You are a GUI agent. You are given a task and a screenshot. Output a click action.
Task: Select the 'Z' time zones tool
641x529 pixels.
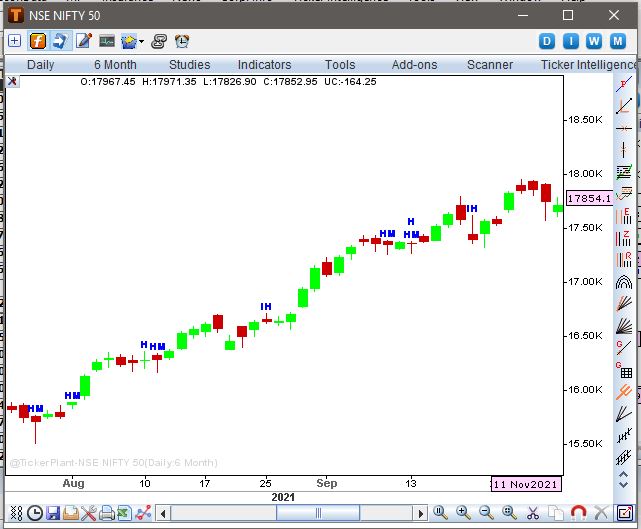pyautogui.click(x=624, y=238)
